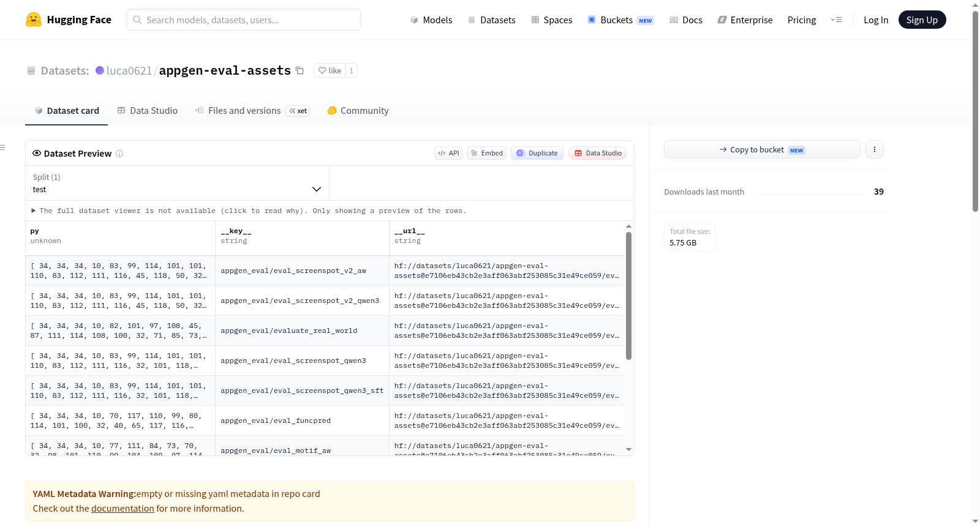Image resolution: width=980 pixels, height=527 pixels.
Task: Click the xet badge on Files tab
Action: pyautogui.click(x=298, y=111)
